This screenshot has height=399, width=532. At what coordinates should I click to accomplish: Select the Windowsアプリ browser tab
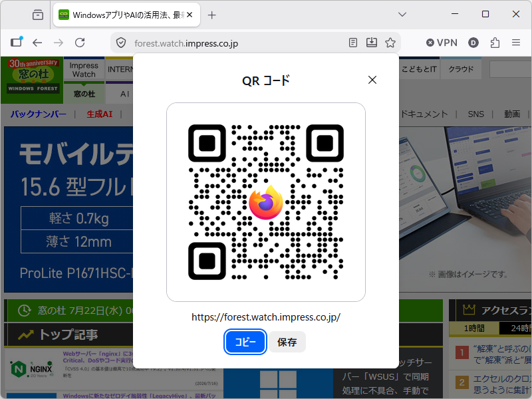(126, 15)
